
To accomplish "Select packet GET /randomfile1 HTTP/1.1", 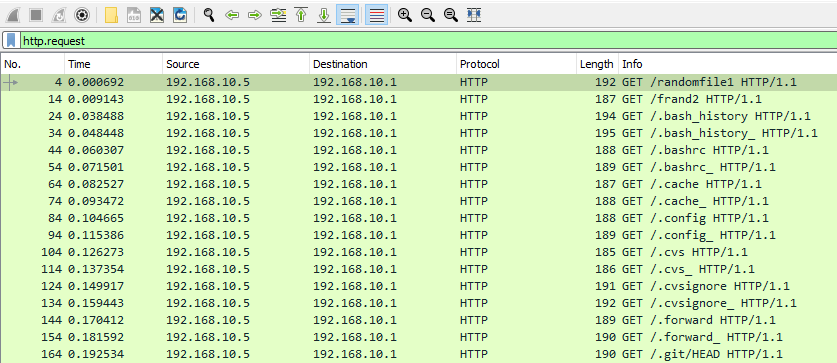I will 418,82.
